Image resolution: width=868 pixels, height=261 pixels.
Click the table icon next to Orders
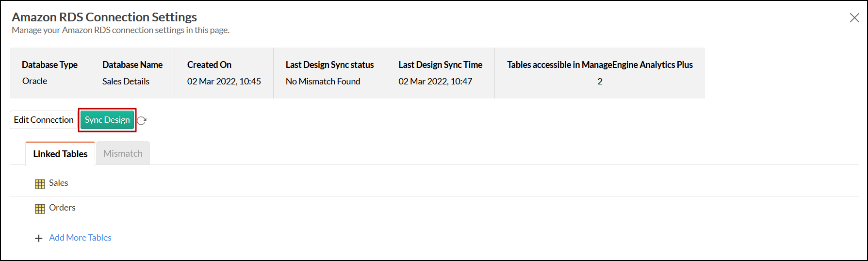40,209
